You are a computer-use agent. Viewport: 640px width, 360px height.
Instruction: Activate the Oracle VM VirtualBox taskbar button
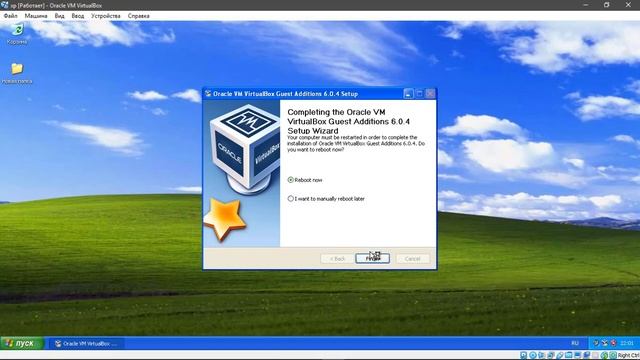click(87, 344)
